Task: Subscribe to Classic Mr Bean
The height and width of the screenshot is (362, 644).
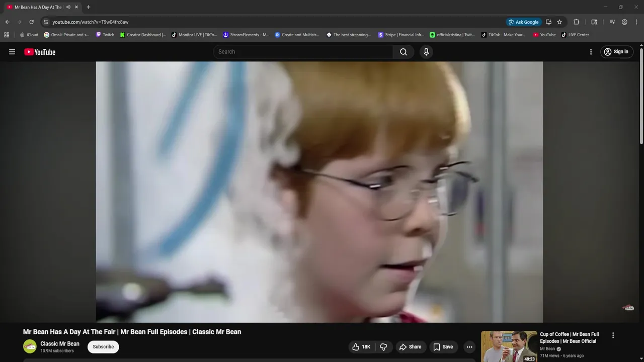Action: coord(103,347)
